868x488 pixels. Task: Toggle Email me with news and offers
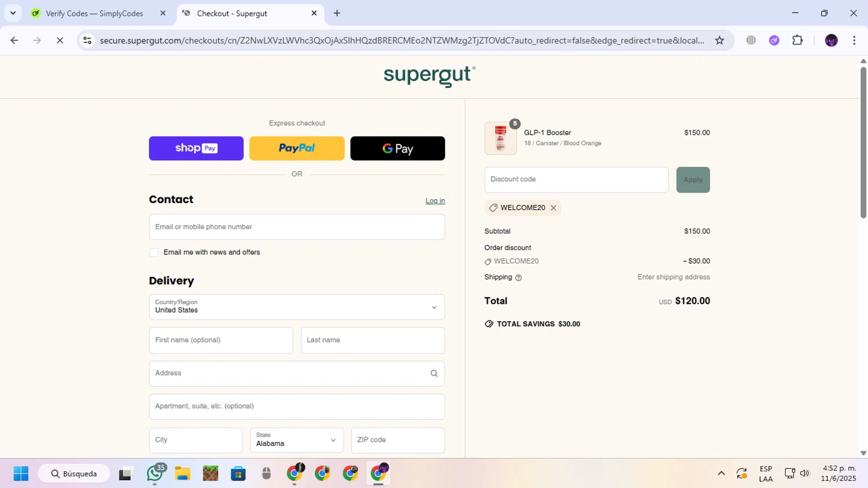coord(154,252)
